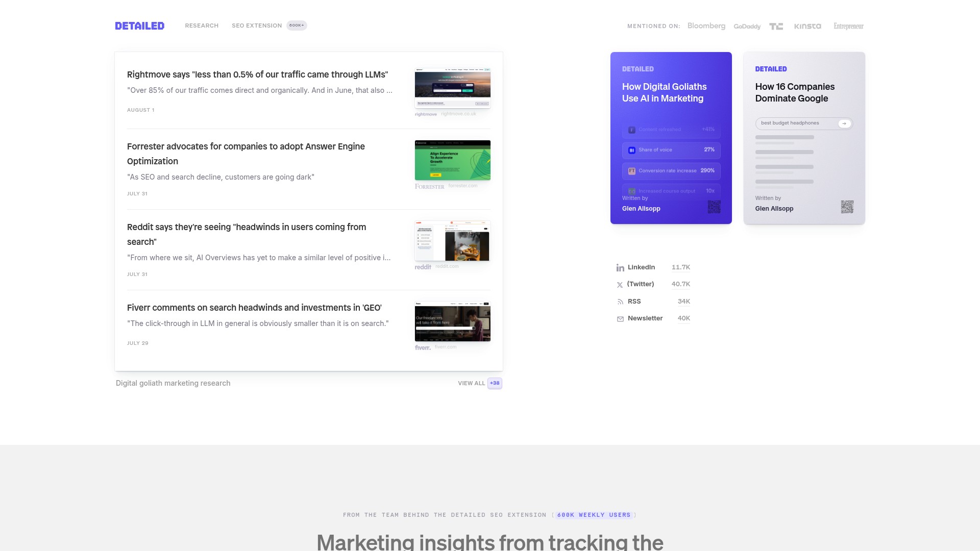Image resolution: width=980 pixels, height=551 pixels.
Task: Click the reddit.com domain text
Action: point(447,266)
